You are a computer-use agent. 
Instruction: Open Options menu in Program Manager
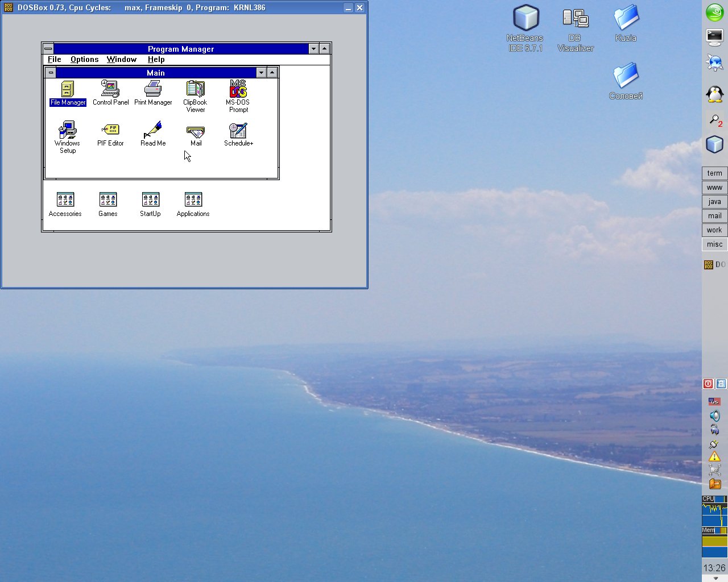pyautogui.click(x=84, y=60)
